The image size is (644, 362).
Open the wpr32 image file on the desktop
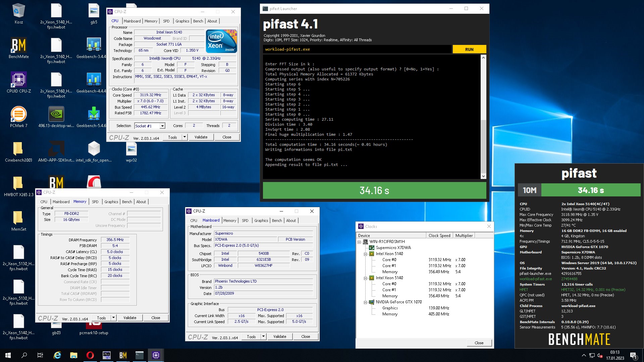pyautogui.click(x=131, y=152)
